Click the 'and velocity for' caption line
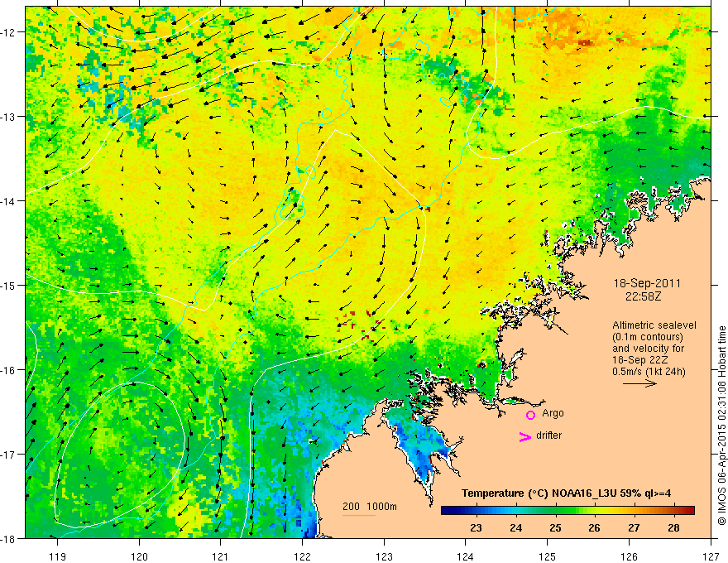The image size is (728, 563). (x=648, y=349)
